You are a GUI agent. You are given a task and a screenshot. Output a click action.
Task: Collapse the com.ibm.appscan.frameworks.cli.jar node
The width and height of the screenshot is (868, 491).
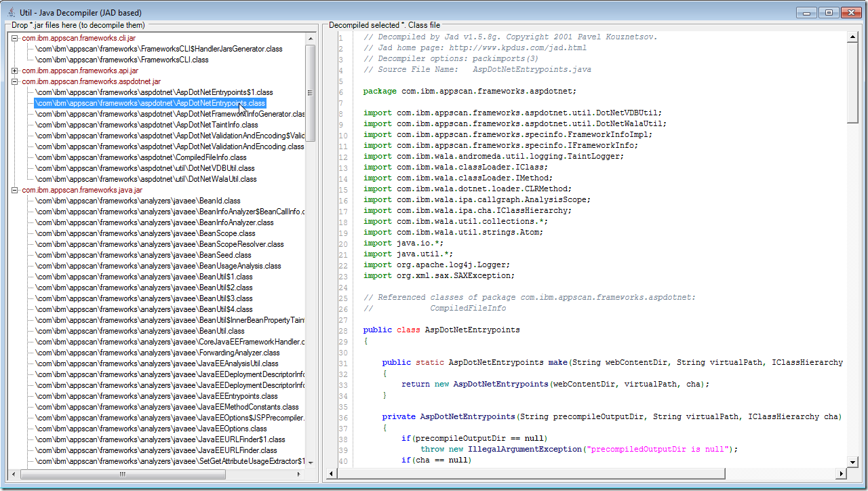[x=15, y=38]
